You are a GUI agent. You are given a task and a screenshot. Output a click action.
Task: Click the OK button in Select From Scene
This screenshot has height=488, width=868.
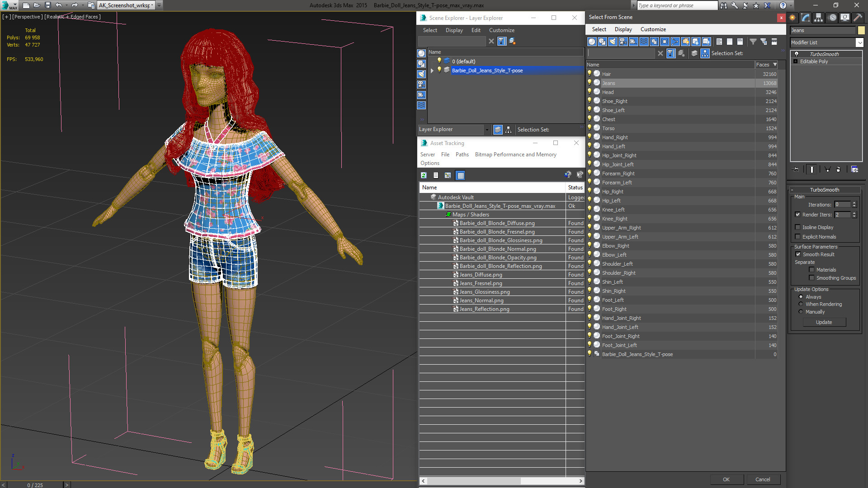pos(726,479)
